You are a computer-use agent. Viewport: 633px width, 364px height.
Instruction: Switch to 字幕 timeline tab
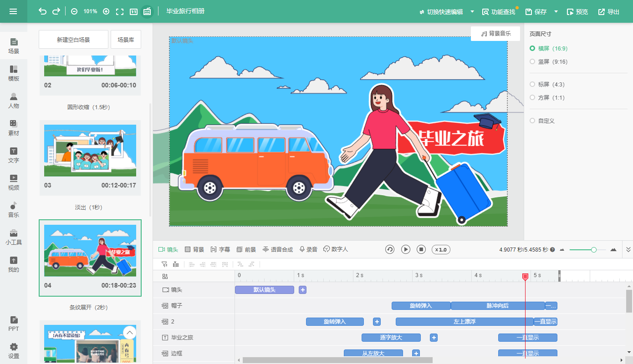(220, 249)
